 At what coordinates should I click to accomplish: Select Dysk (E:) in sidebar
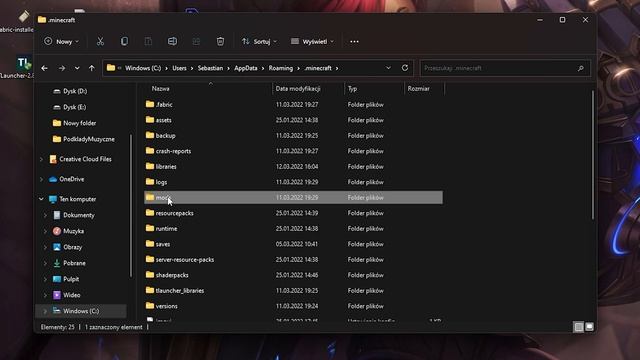pos(74,107)
